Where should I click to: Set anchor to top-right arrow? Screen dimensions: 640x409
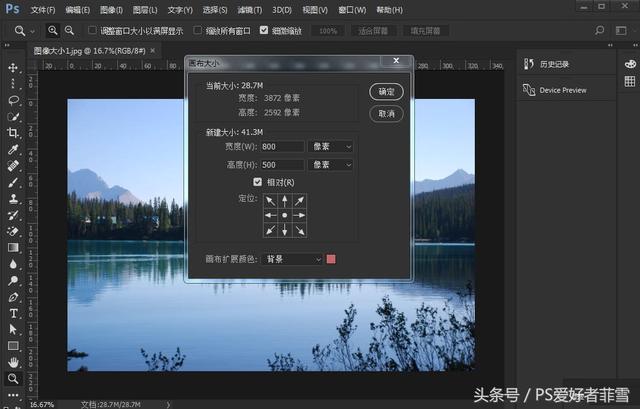click(300, 200)
